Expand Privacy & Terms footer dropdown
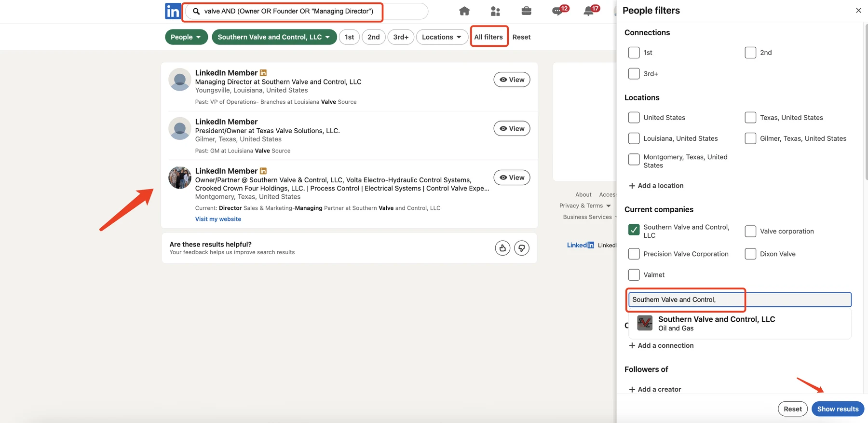 584,205
